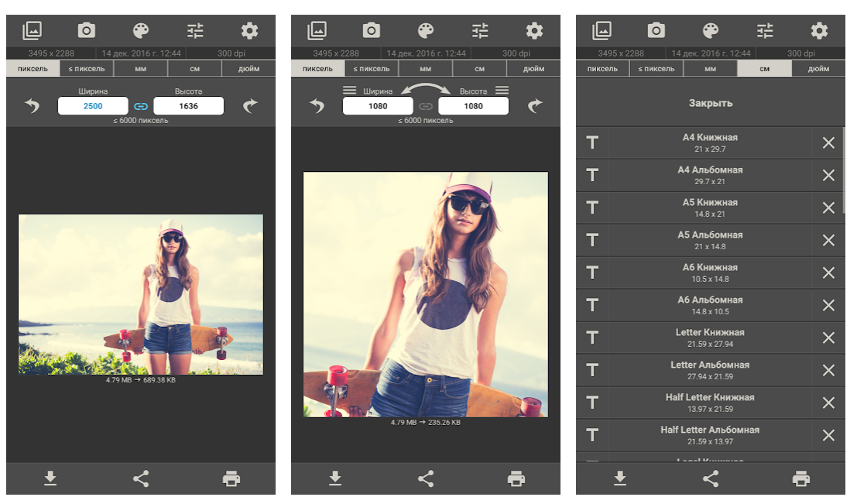
Task: Click the share icon in middle screen
Action: click(426, 479)
